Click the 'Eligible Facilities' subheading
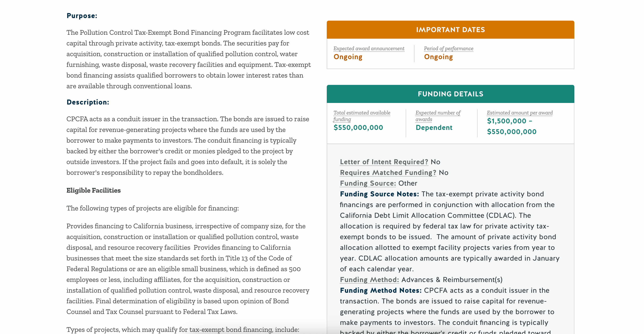 (x=93, y=190)
